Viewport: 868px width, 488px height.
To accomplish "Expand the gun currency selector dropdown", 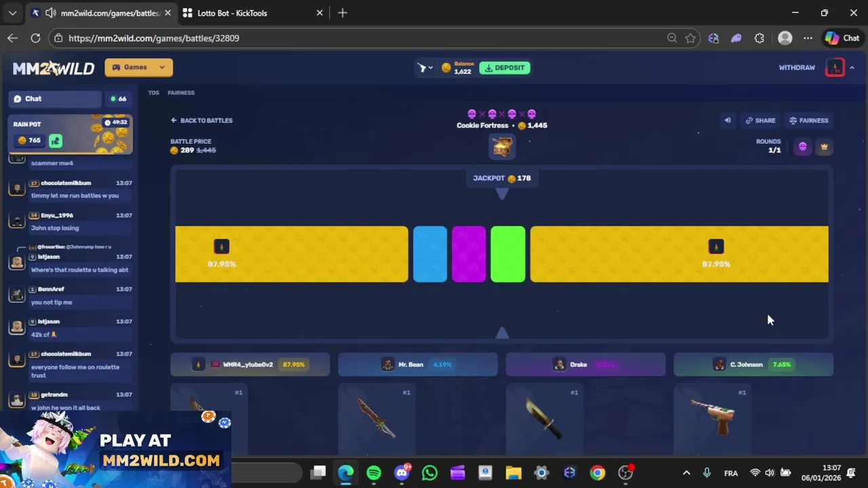I will [x=425, y=68].
